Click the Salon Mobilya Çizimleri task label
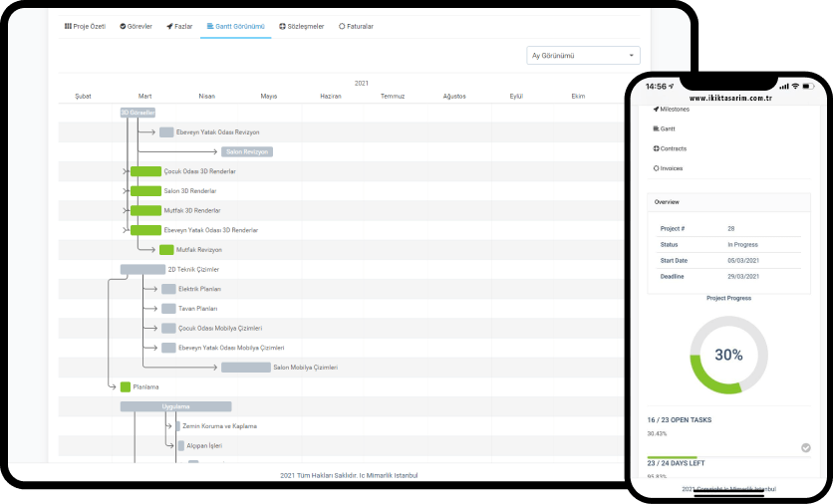Image resolution: width=833 pixels, height=504 pixels. tap(305, 368)
